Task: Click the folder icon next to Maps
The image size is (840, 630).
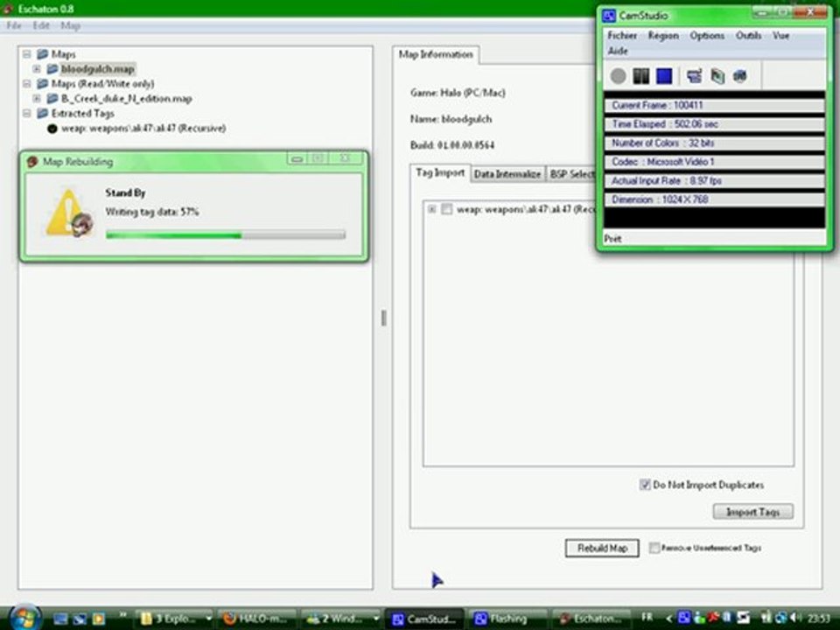Action: coord(42,54)
